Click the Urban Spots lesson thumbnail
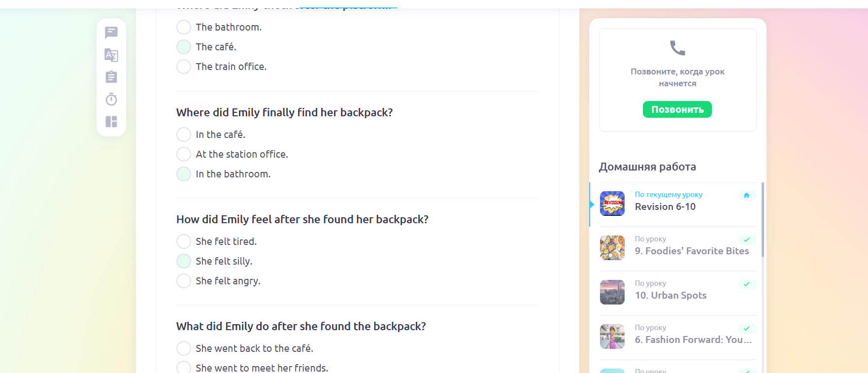The image size is (868, 373). click(x=612, y=292)
